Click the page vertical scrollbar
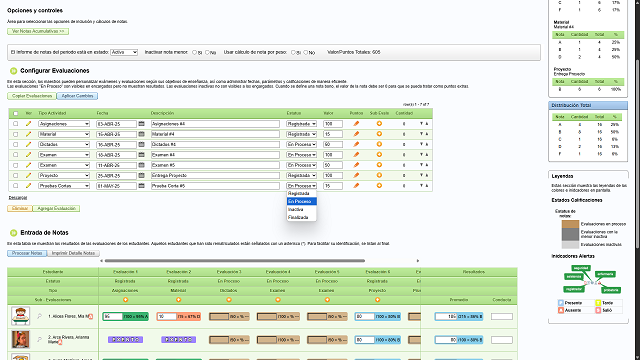This screenshot has width=640, height=360. click(637, 153)
